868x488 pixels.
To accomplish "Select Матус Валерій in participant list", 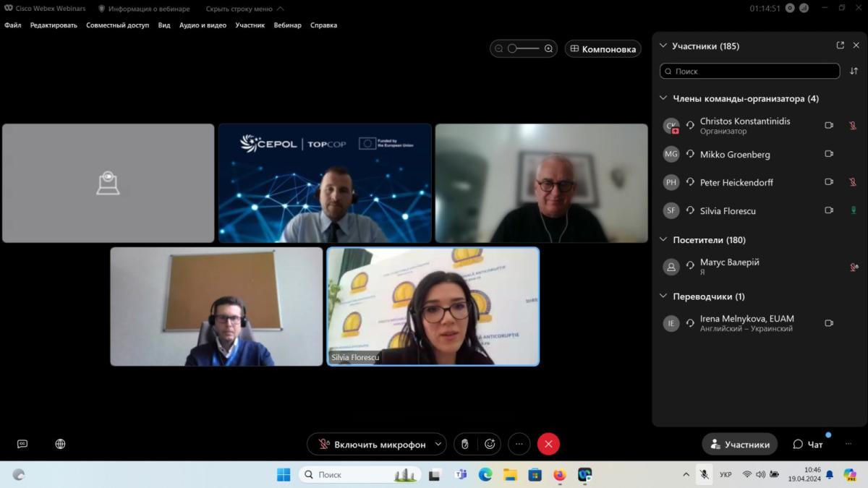I will tap(759, 267).
